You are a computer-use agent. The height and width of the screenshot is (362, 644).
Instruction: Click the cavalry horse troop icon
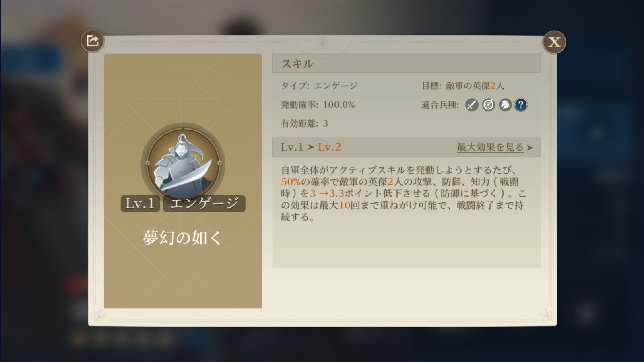point(505,105)
